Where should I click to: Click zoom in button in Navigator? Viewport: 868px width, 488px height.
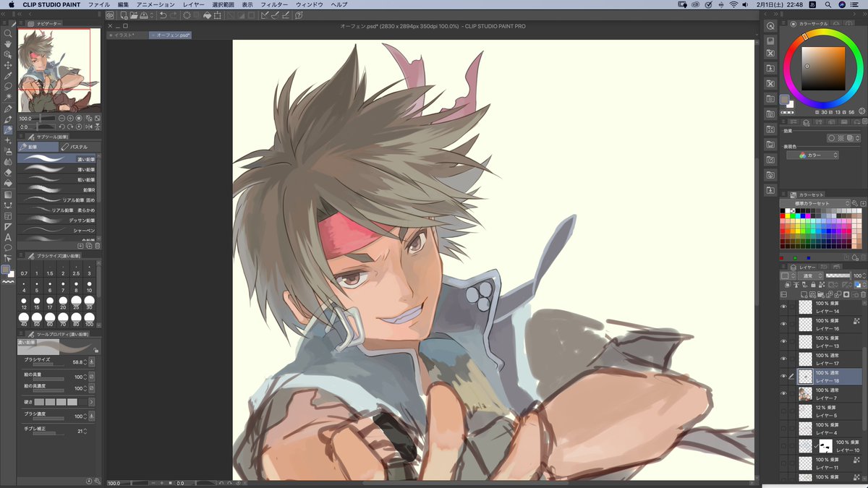(70, 118)
